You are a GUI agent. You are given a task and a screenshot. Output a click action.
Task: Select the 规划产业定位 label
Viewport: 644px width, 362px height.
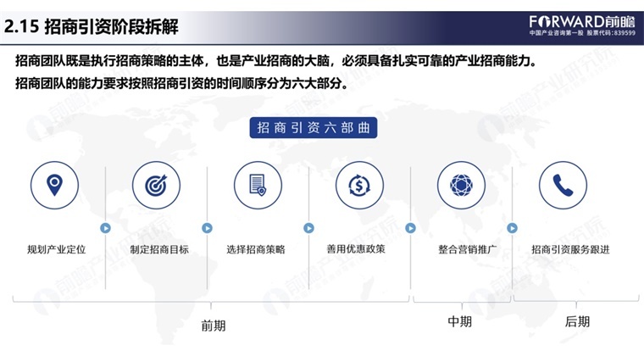point(56,249)
